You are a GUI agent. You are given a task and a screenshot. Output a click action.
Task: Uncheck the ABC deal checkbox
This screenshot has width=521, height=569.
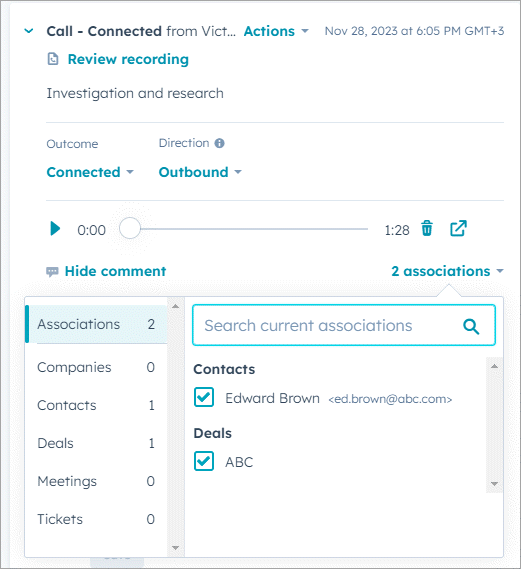click(x=204, y=461)
